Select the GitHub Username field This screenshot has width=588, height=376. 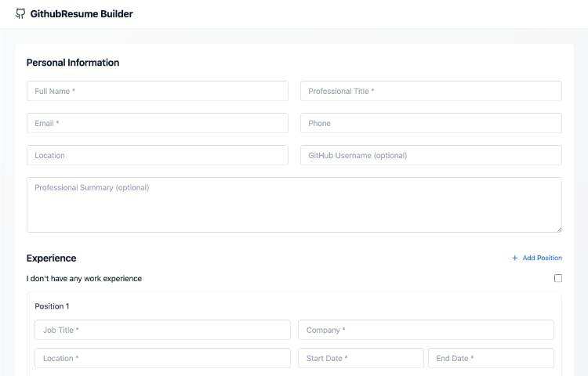[430, 155]
